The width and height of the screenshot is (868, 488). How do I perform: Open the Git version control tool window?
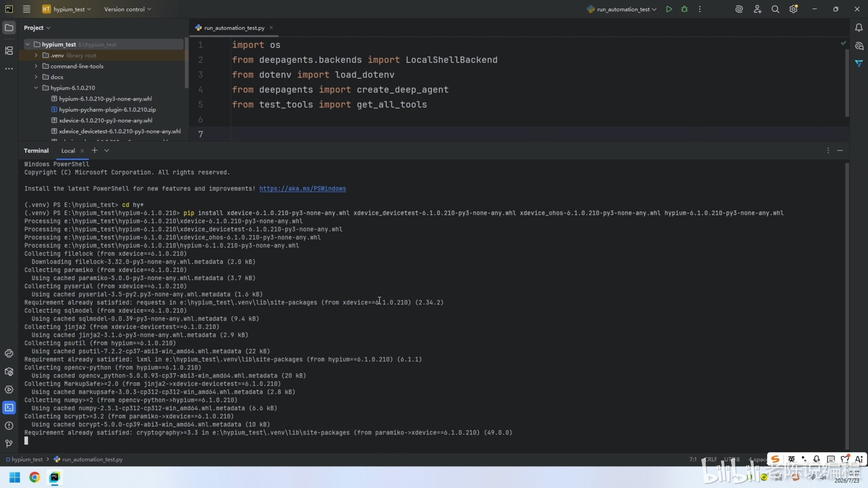click(x=9, y=444)
